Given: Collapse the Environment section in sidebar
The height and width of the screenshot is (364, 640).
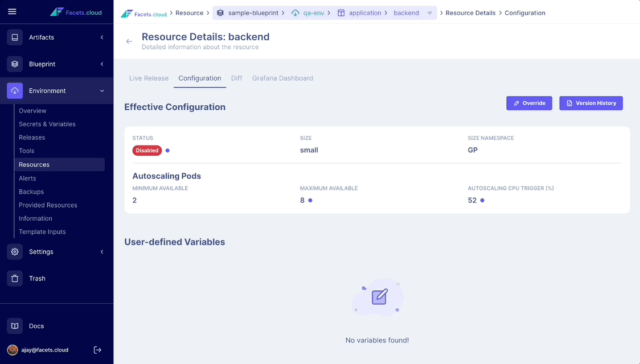Looking at the screenshot, I should tap(101, 90).
